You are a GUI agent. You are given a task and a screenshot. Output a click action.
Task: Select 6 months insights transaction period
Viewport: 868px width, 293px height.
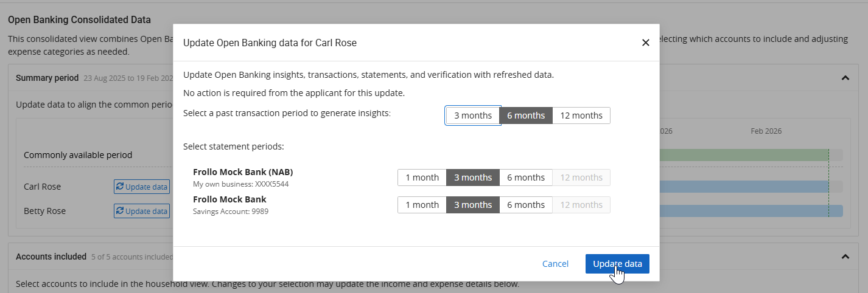tap(526, 115)
